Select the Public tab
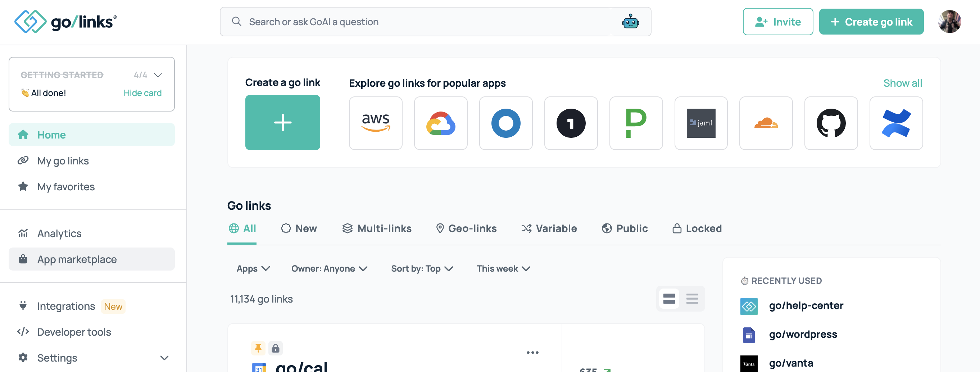 pyautogui.click(x=625, y=228)
